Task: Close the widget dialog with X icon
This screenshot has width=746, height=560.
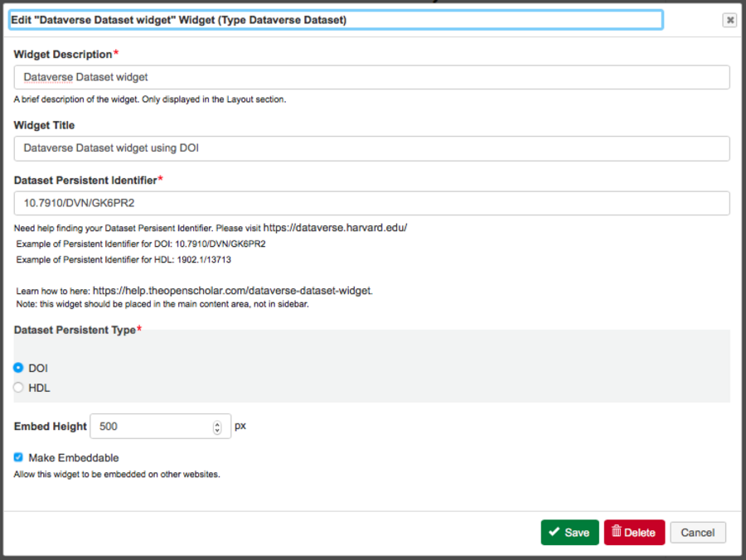Action: coord(729,20)
